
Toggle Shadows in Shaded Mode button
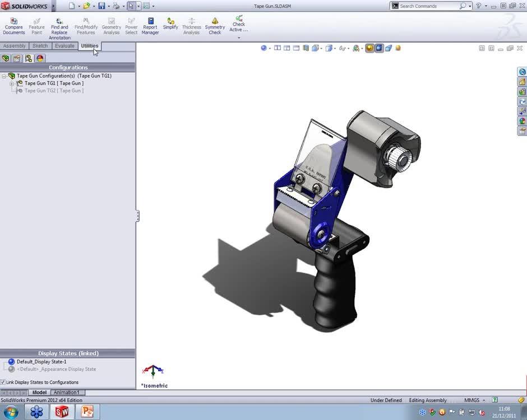point(369,48)
